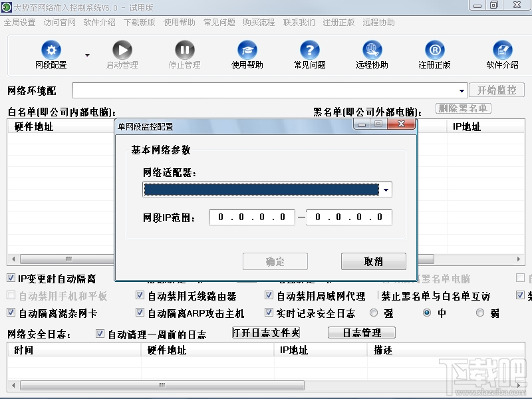
Task: Toggle IP变更时自动隔离 checkbox
Action: click(11, 278)
